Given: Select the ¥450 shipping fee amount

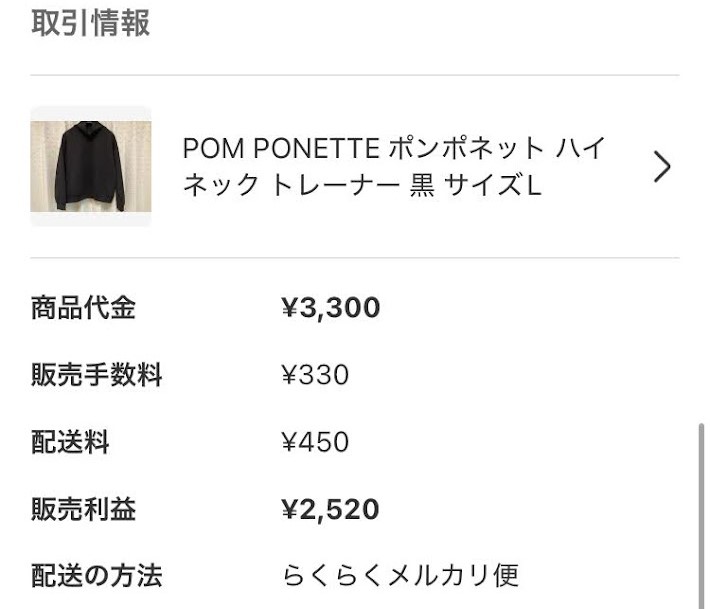Looking at the screenshot, I should click(315, 442).
